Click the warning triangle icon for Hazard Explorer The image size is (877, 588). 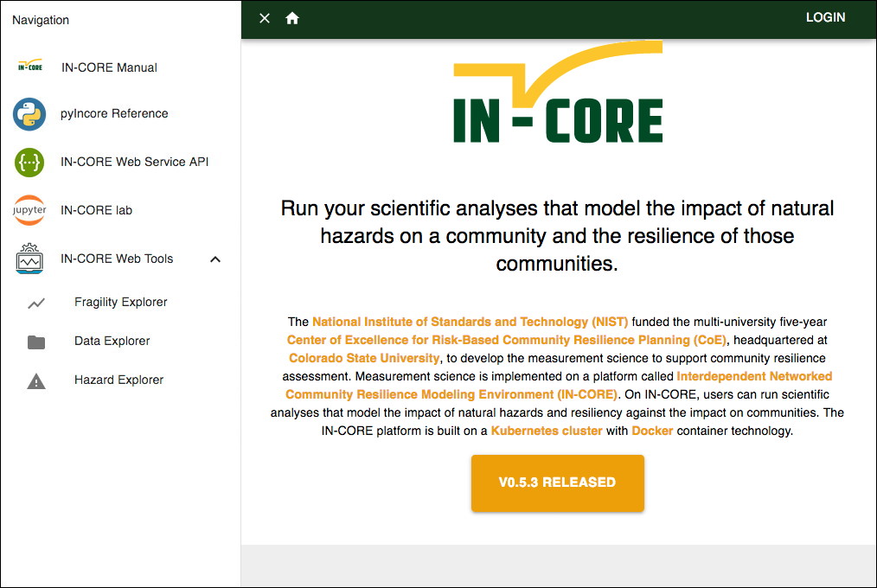[36, 381]
